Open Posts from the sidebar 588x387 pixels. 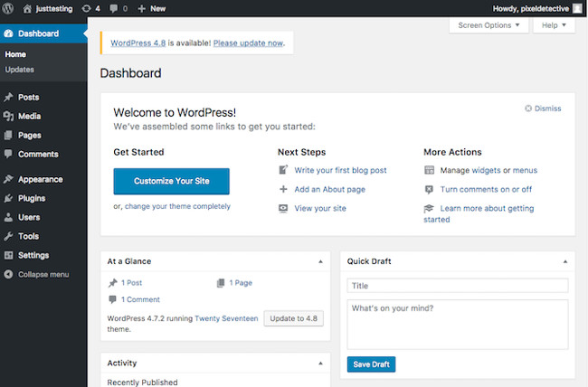point(28,97)
